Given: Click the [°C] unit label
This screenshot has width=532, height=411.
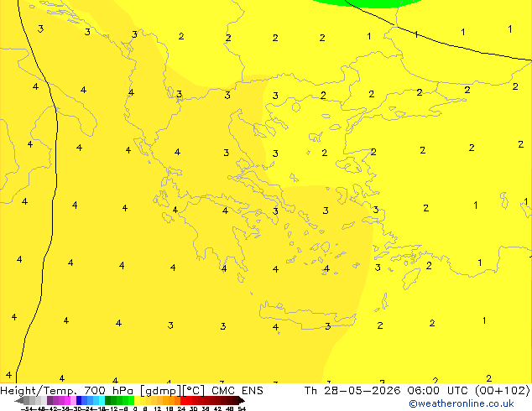Looking at the screenshot, I should click(194, 391).
